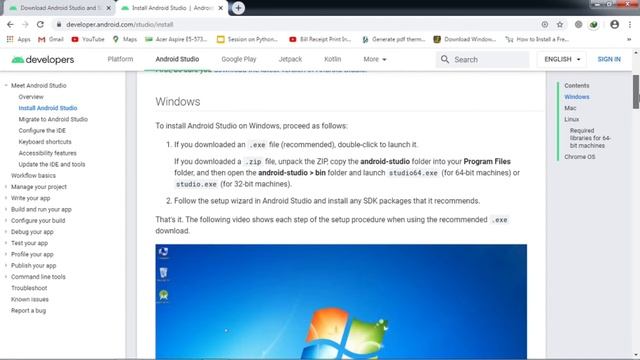Click the green shield extension icon
The image size is (640, 360).
pos(593,24)
